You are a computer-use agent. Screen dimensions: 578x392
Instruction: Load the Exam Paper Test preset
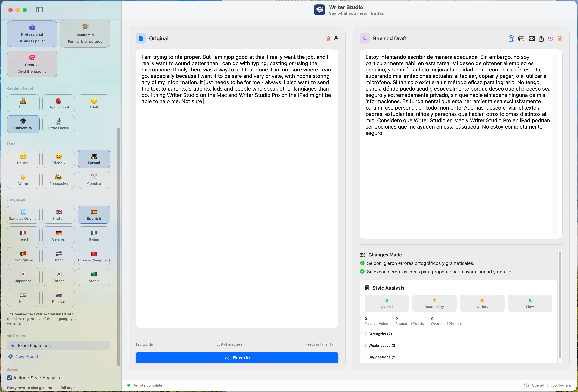tap(58, 346)
